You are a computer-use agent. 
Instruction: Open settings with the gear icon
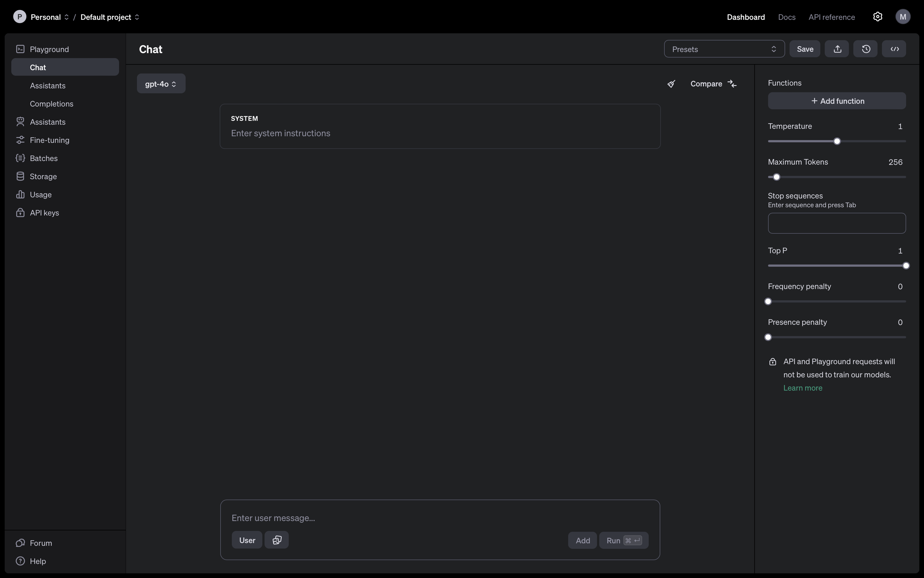[x=878, y=17]
